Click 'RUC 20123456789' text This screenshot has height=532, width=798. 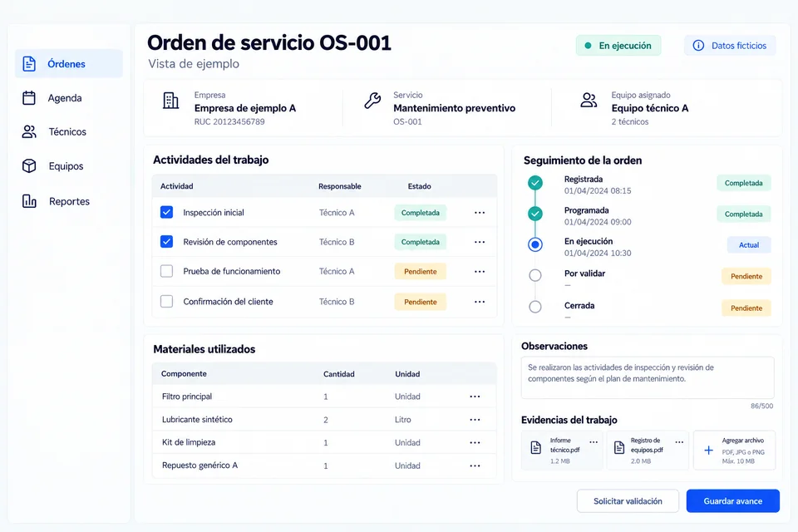229,121
